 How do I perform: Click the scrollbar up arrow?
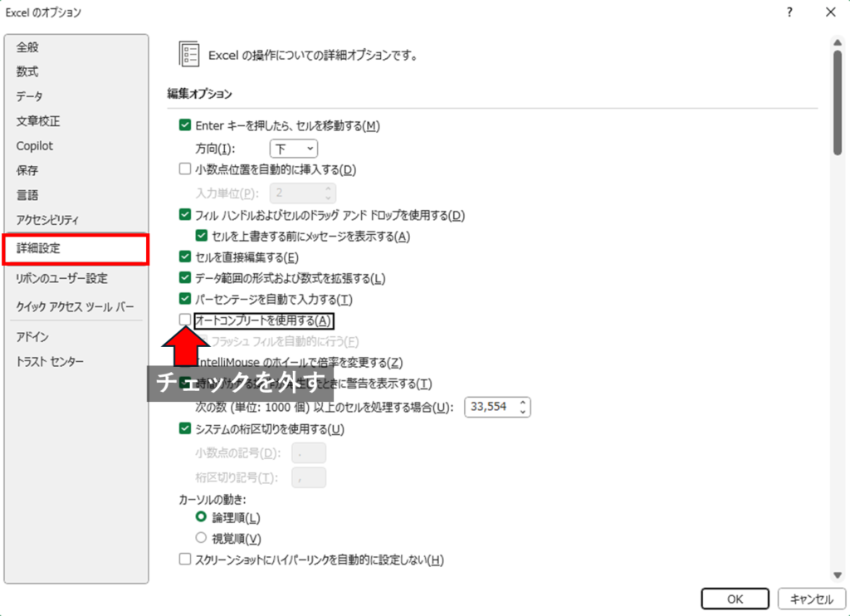838,42
